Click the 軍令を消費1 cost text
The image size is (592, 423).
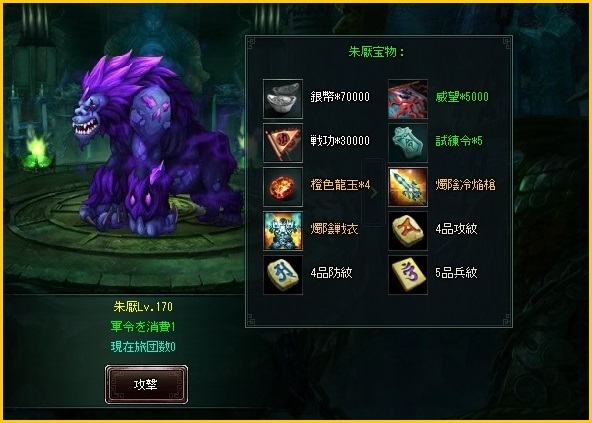tap(143, 326)
